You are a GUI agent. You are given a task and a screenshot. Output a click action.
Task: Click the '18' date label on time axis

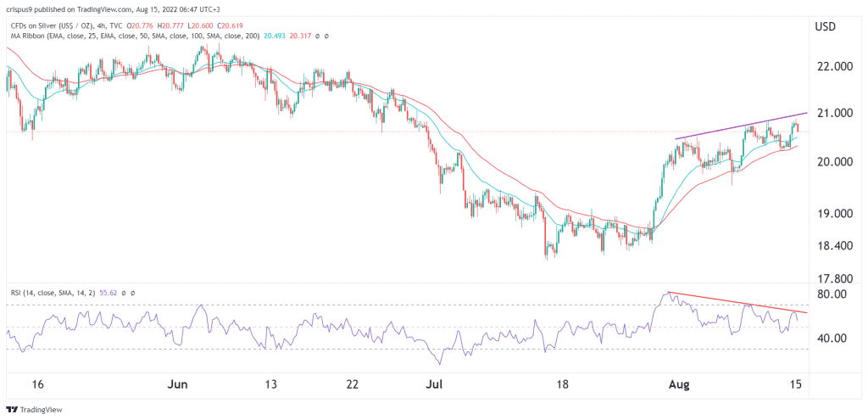tap(564, 384)
